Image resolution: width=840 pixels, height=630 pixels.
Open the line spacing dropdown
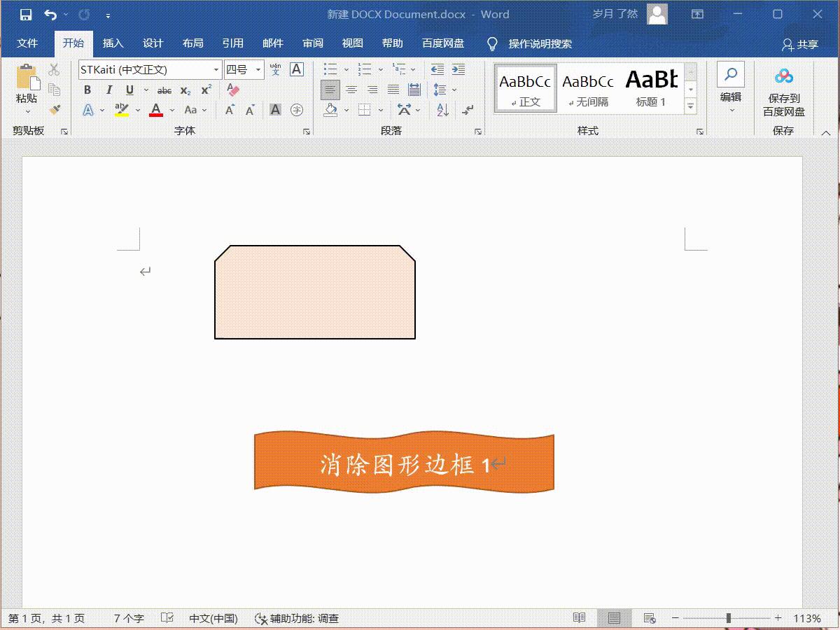pos(444,90)
